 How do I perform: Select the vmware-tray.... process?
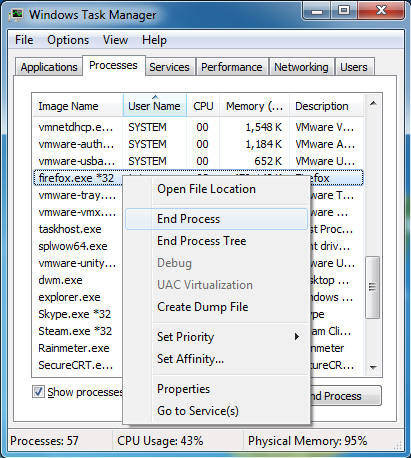(77, 195)
